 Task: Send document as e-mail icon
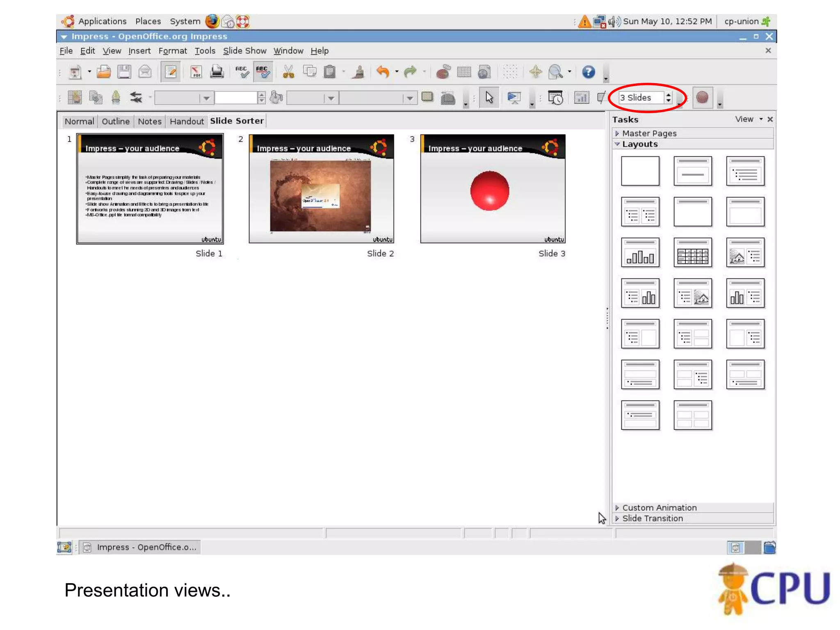pos(144,72)
